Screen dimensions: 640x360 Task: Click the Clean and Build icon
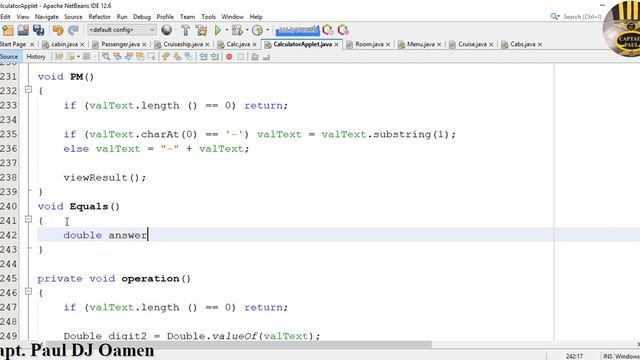(x=201, y=30)
